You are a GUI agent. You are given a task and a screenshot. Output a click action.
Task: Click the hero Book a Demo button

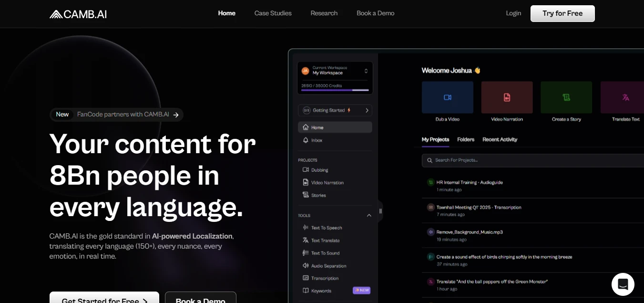[201, 297]
